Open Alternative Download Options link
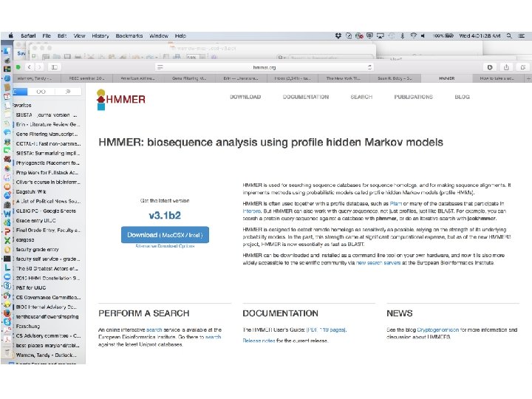The width and height of the screenshot is (532, 399). (165, 246)
